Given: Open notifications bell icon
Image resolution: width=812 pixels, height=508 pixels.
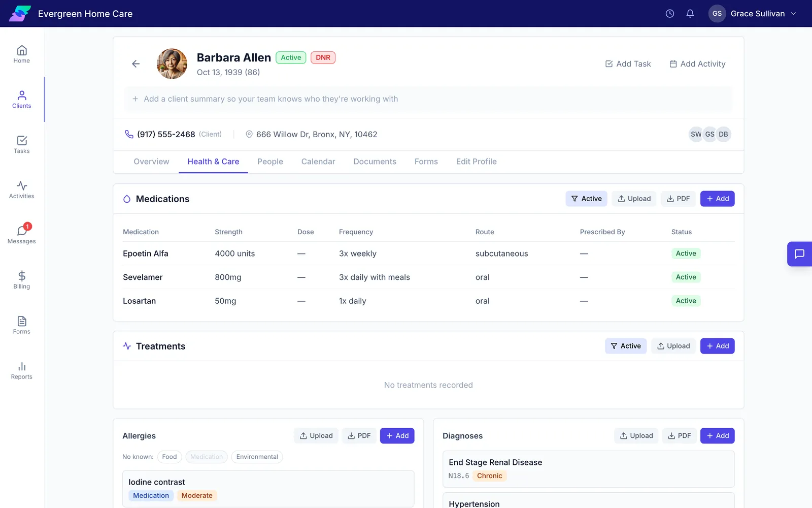Looking at the screenshot, I should point(690,14).
